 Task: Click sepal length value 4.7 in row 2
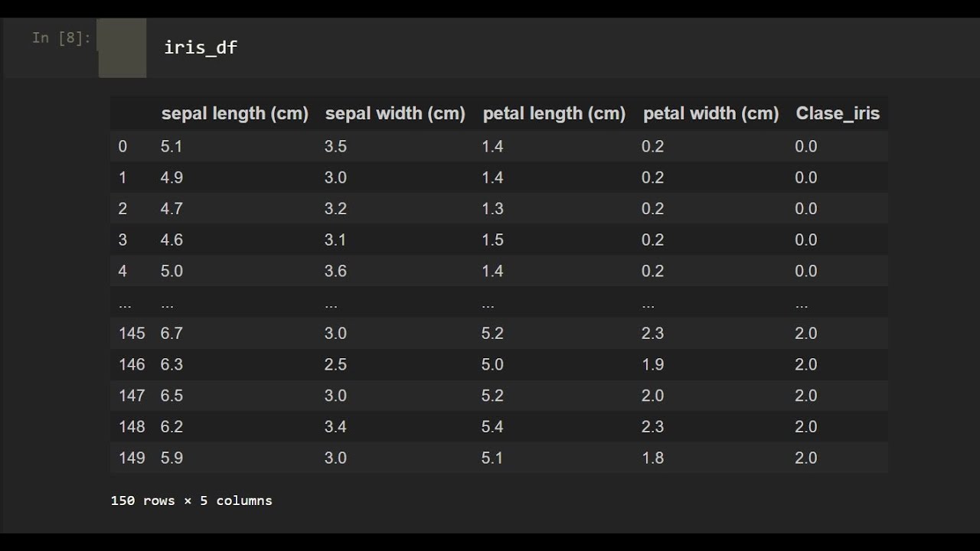click(x=171, y=208)
